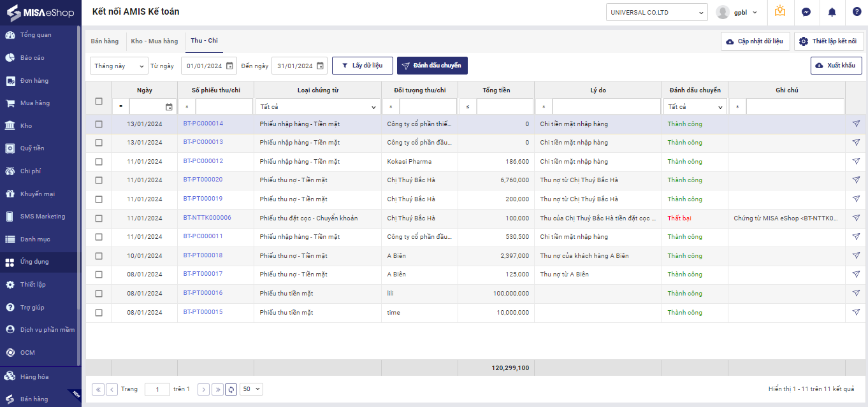Open UNIVERSAL CO.LTD company dropdown
The height and width of the screenshot is (407, 868).
click(657, 12)
